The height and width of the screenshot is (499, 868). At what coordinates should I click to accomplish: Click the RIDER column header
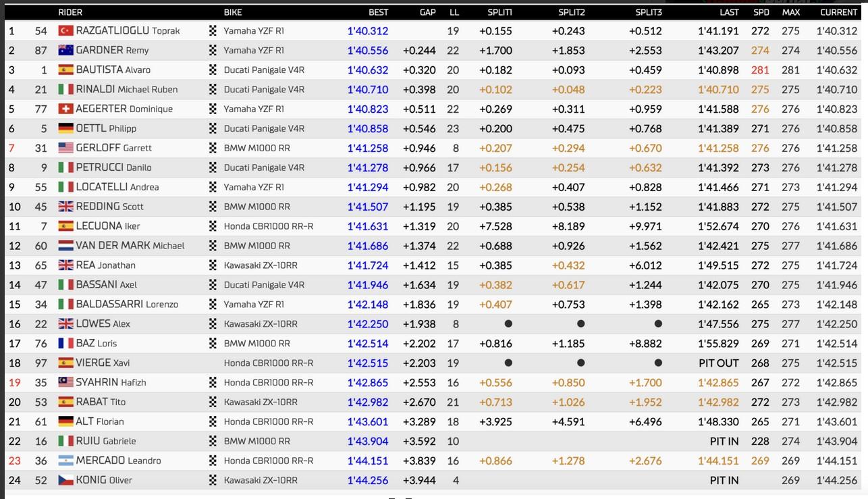[x=70, y=12]
